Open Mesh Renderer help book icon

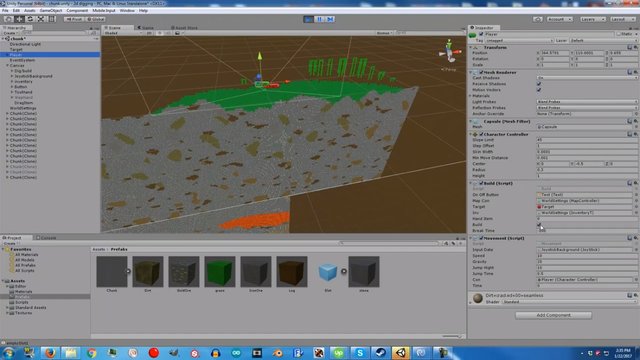point(629,72)
